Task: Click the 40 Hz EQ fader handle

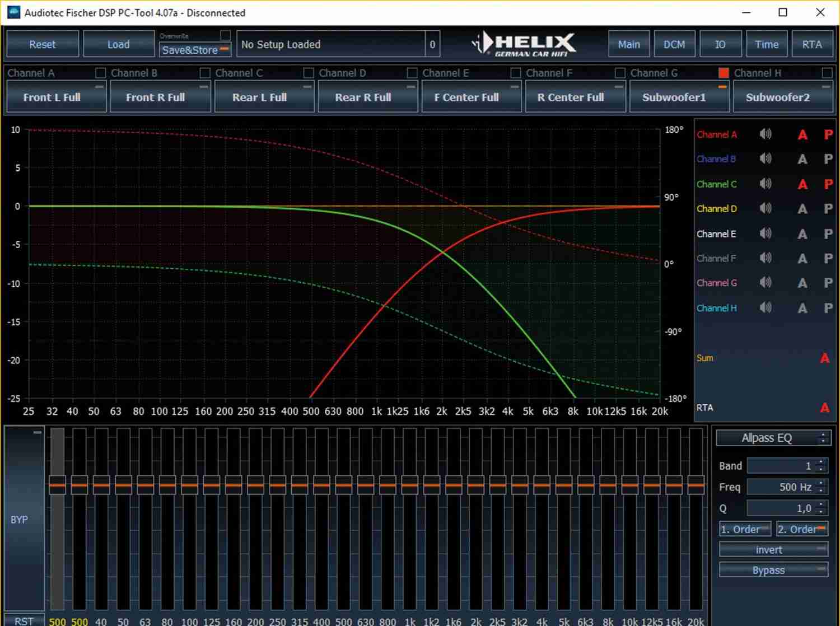Action: point(101,485)
